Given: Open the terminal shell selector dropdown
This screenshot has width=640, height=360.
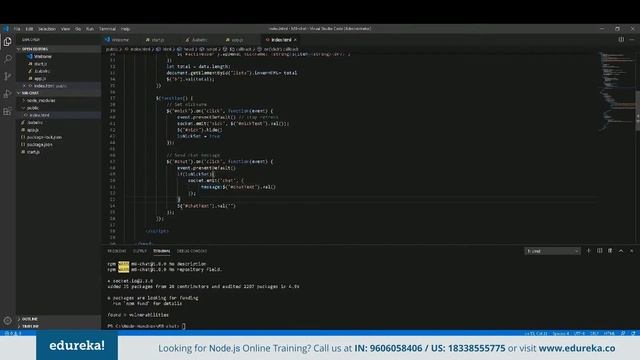Looking at the screenshot, I should tap(552, 251).
